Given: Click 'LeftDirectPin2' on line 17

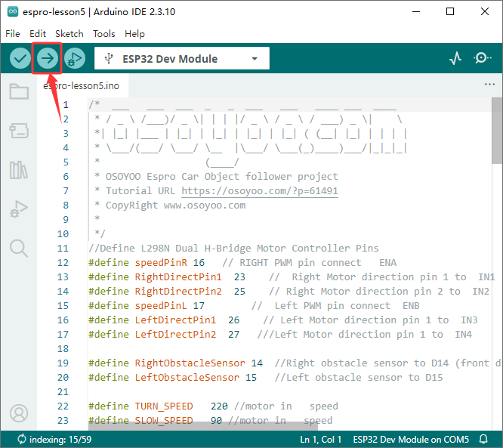Looking at the screenshot, I should point(175,335).
